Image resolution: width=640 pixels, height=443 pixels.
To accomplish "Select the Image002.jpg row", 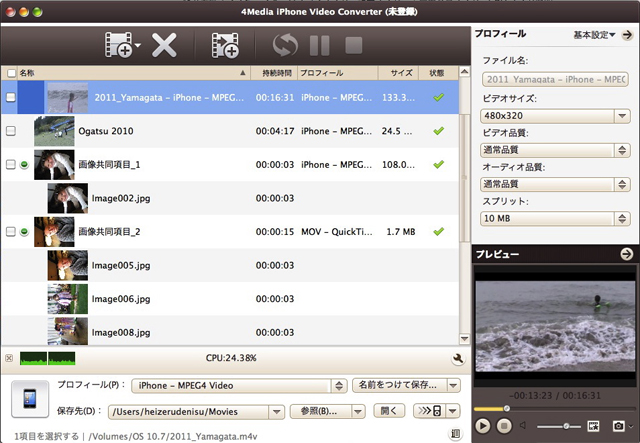I will coord(230,198).
